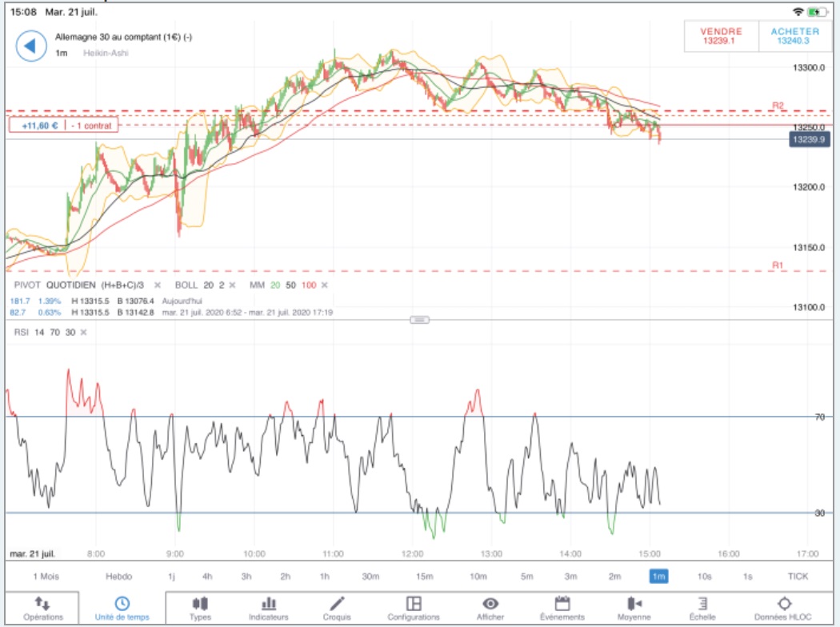Remove the BOLL 20 2 indicator
The width and height of the screenshot is (840, 627).
point(233,286)
